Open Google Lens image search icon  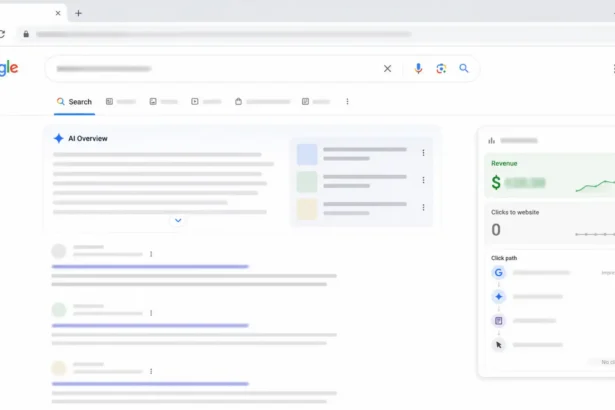coord(441,69)
